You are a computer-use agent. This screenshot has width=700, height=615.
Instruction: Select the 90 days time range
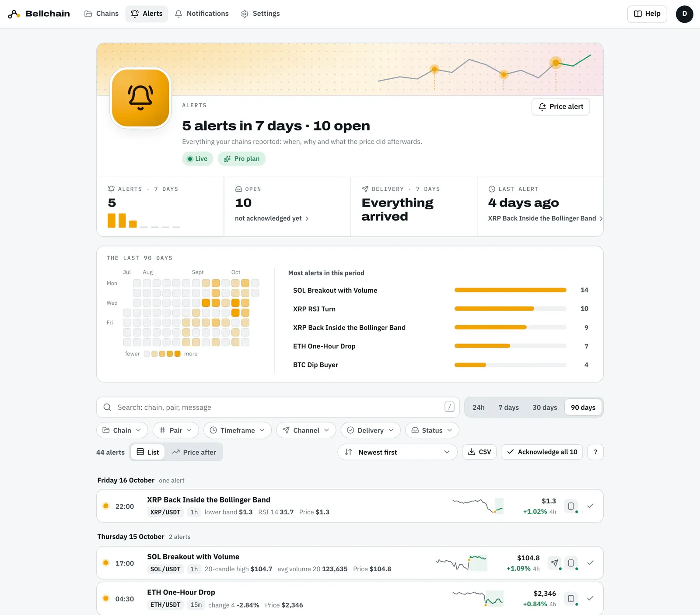tap(583, 408)
